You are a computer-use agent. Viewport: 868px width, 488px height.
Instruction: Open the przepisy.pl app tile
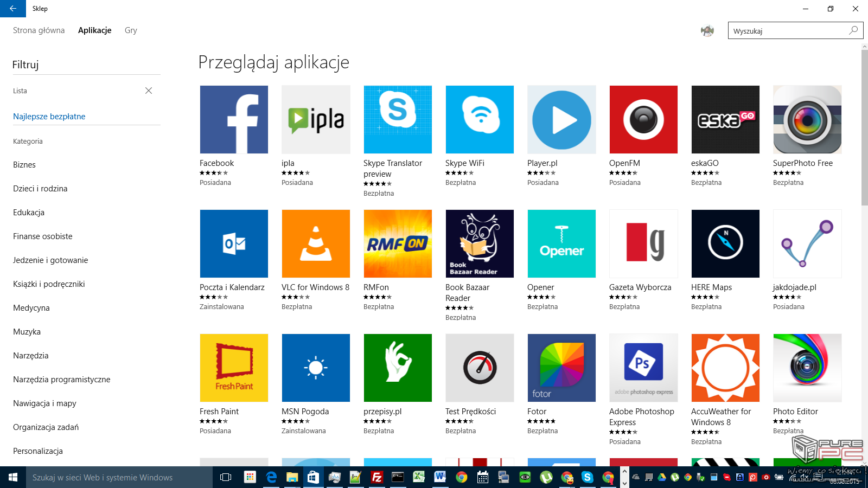tap(398, 368)
